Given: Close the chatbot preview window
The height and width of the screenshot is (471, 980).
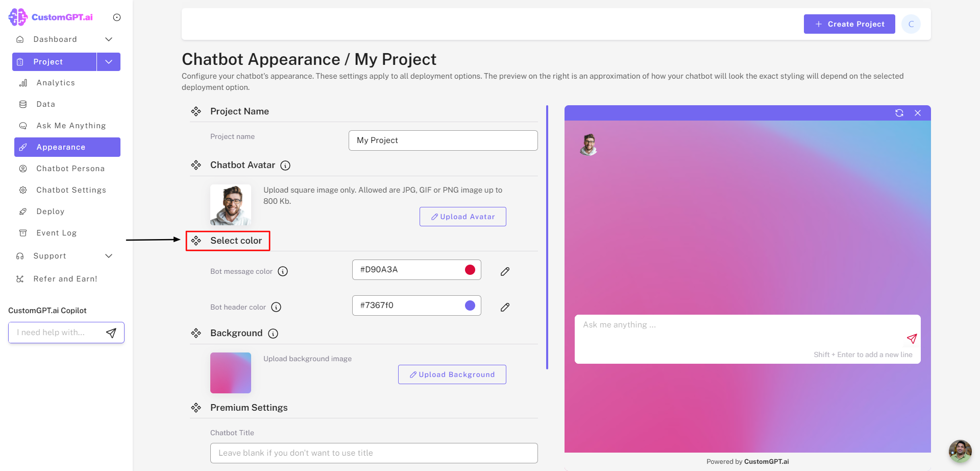Looking at the screenshot, I should click(x=918, y=113).
